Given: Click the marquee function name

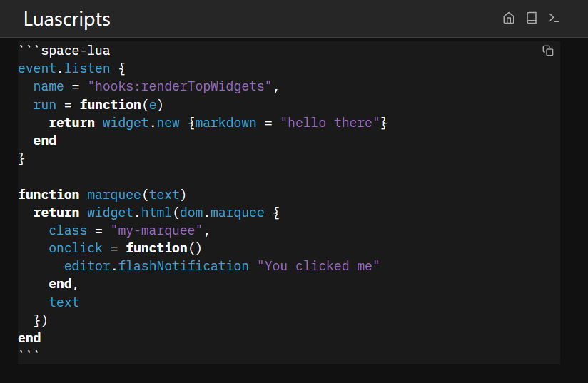Looking at the screenshot, I should click(114, 194).
